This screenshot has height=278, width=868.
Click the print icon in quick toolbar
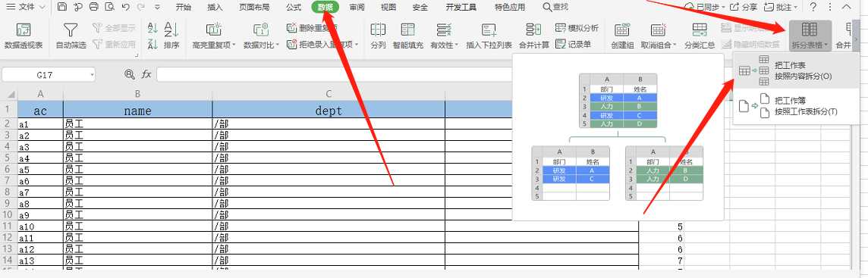click(x=93, y=7)
